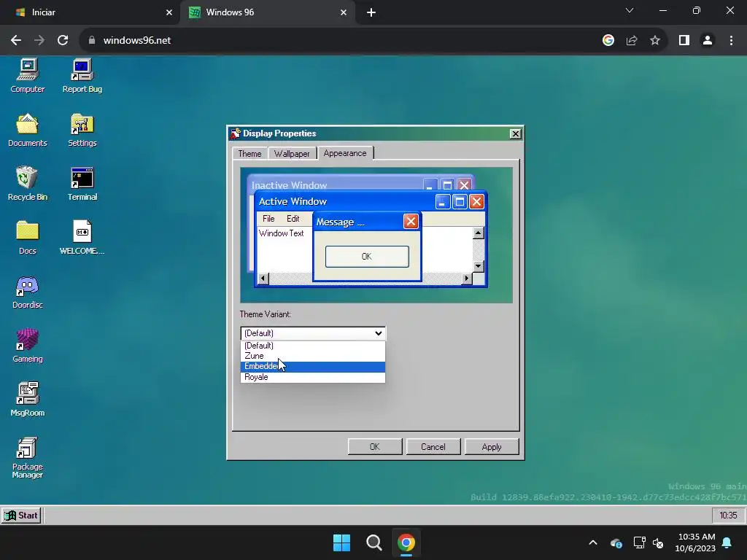The height and width of the screenshot is (560, 747).
Task: Click the preview horizontal scroll left arrow
Action: click(263, 279)
